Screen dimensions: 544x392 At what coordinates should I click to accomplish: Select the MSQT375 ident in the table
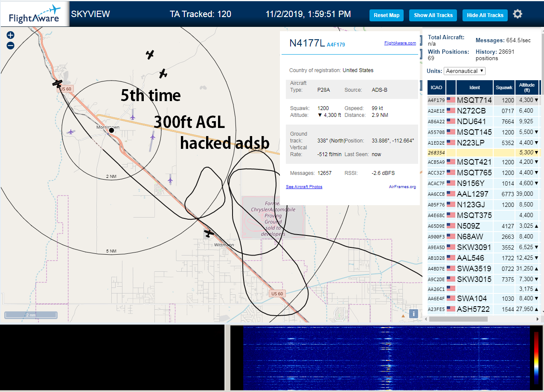[474, 215]
